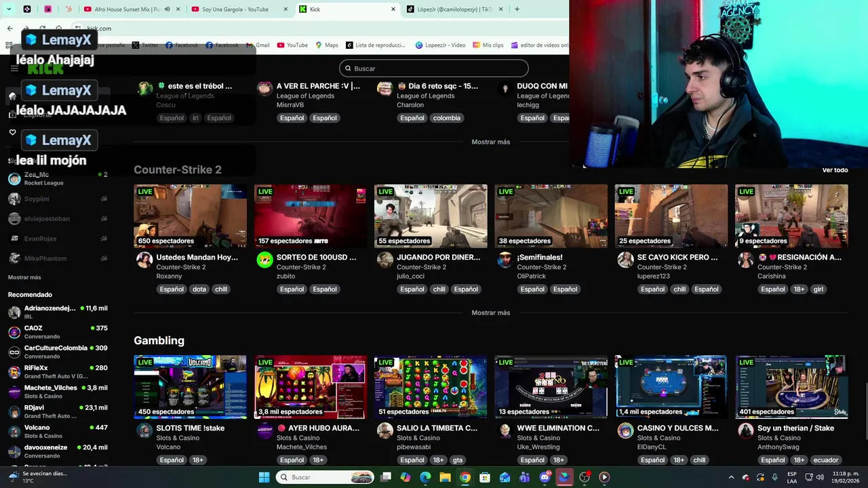Screen dimensions: 868x488
Task: Mute audio on Afro House Sunset Mix tab
Action: (167, 9)
